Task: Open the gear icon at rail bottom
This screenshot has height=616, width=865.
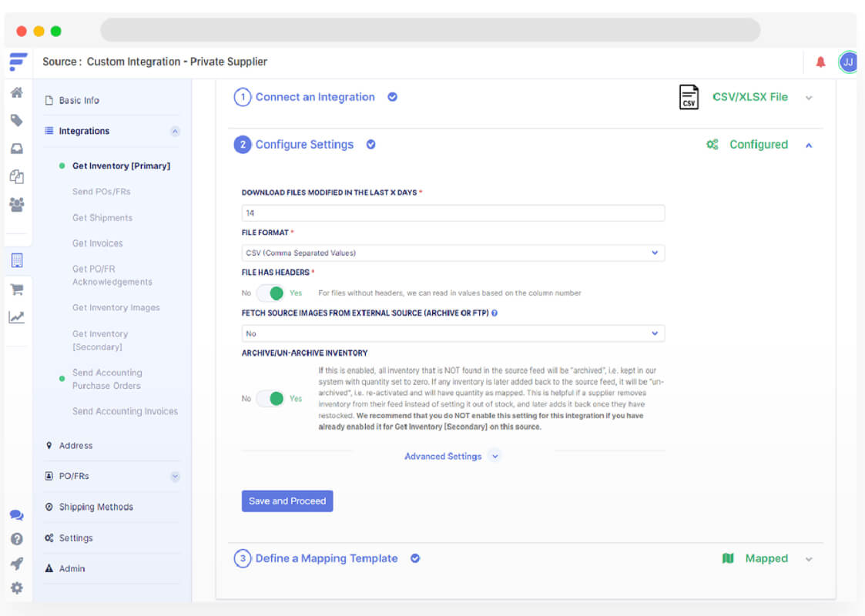Action: pyautogui.click(x=17, y=588)
